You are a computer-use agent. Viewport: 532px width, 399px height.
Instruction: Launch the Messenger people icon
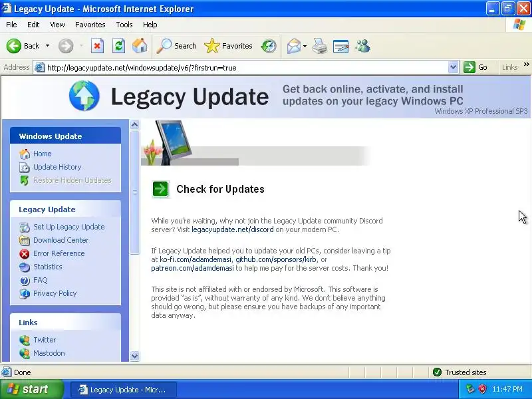coord(362,46)
